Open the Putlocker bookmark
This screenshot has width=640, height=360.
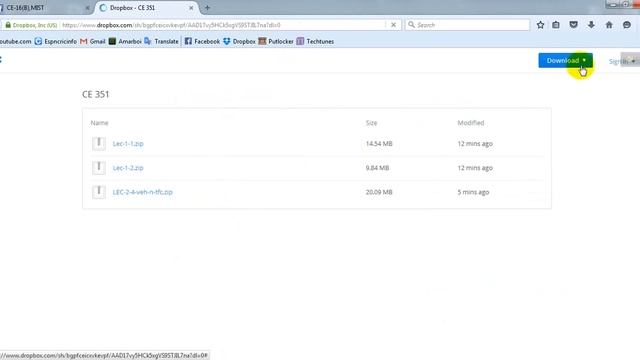(276, 41)
